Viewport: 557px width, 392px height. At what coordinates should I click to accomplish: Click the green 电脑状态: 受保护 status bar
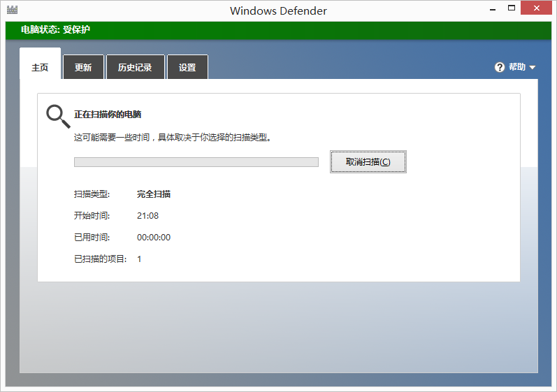278,29
